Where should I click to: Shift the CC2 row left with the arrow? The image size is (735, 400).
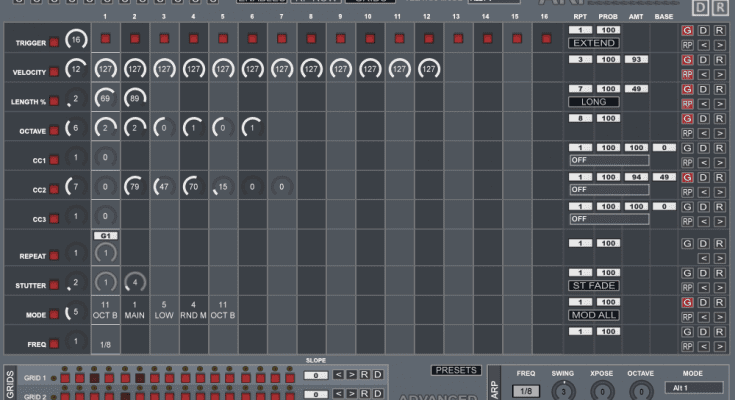tap(704, 192)
